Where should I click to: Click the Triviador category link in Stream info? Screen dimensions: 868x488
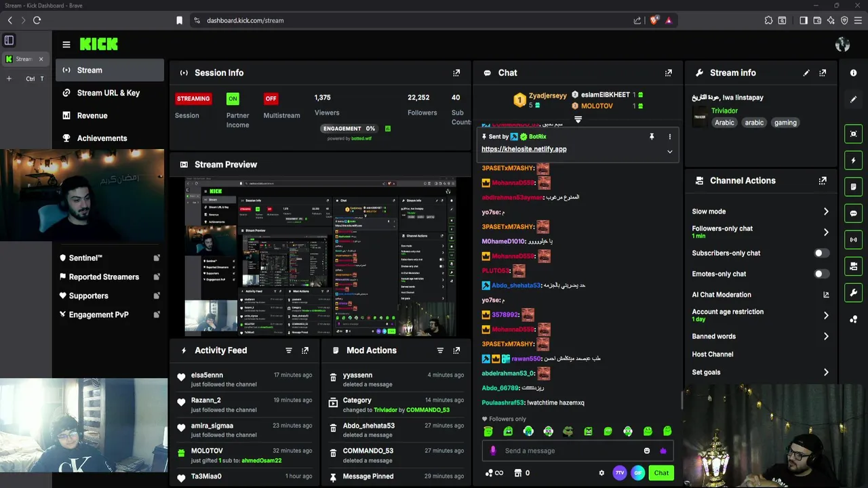(724, 110)
